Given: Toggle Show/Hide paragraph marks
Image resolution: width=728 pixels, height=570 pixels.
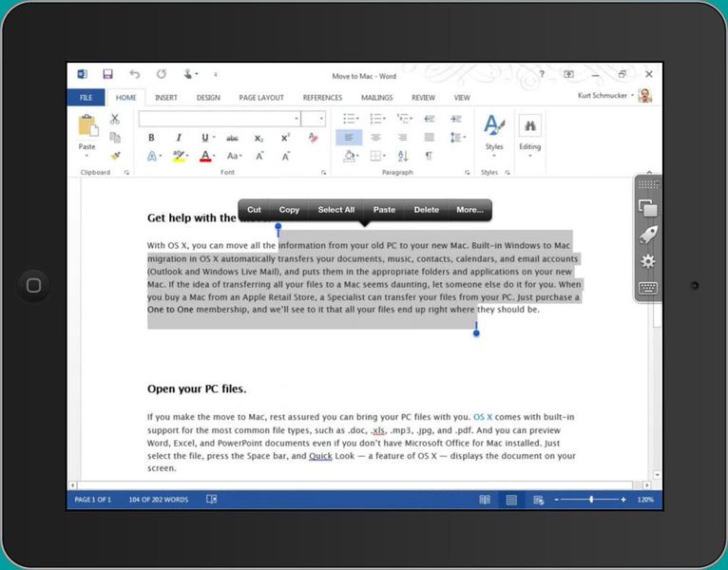Looking at the screenshot, I should pyautogui.click(x=429, y=156).
